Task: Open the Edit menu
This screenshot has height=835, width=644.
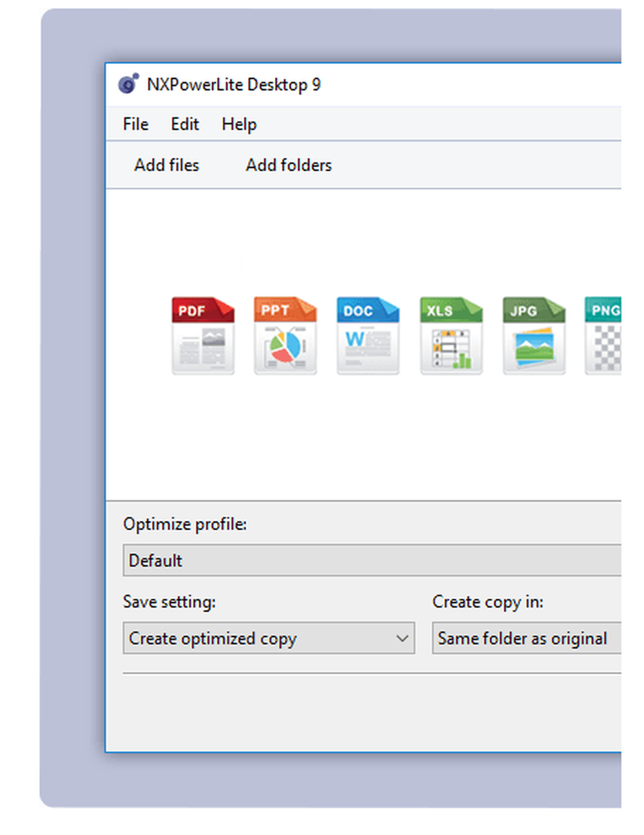Action: click(x=185, y=124)
